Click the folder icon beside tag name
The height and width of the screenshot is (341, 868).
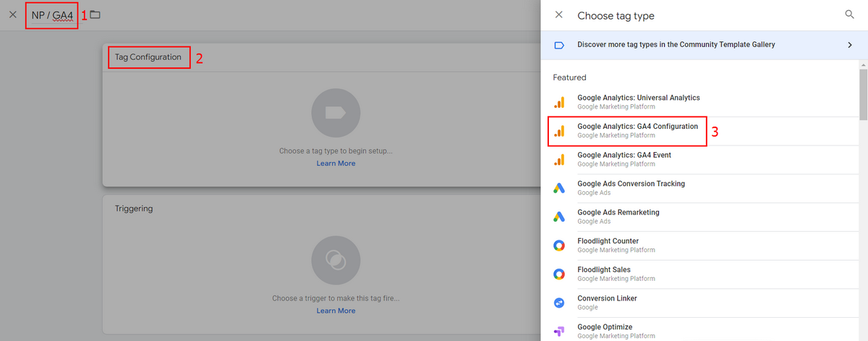(95, 14)
